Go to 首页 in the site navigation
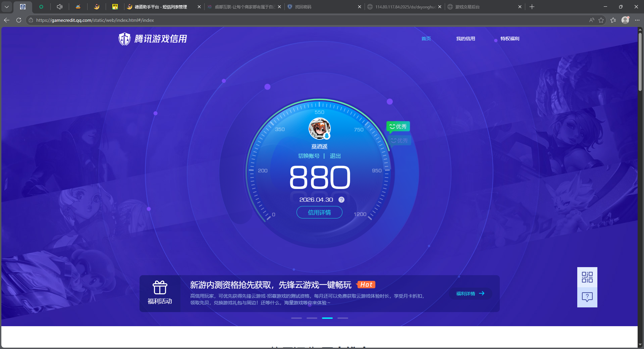Image resolution: width=644 pixels, height=349 pixels. tap(426, 39)
